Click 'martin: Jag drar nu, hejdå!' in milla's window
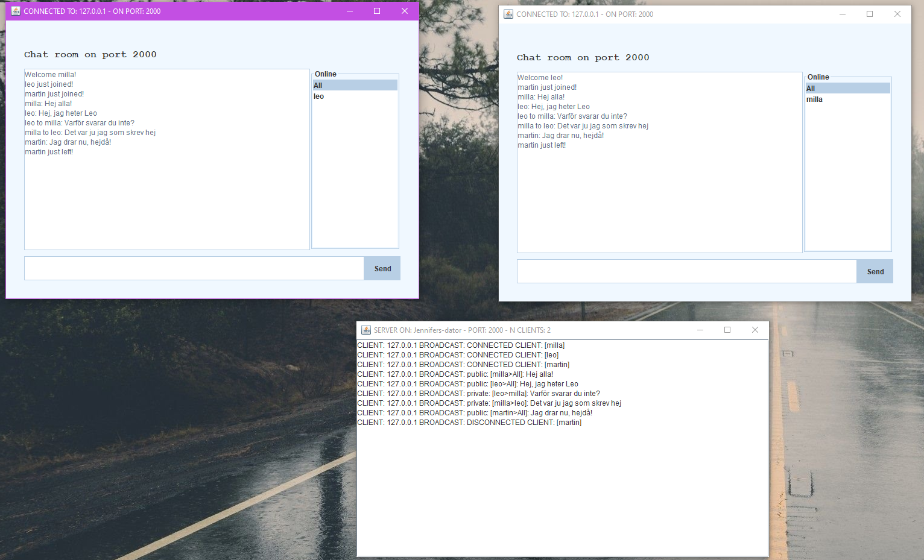This screenshot has width=924, height=560. (68, 142)
